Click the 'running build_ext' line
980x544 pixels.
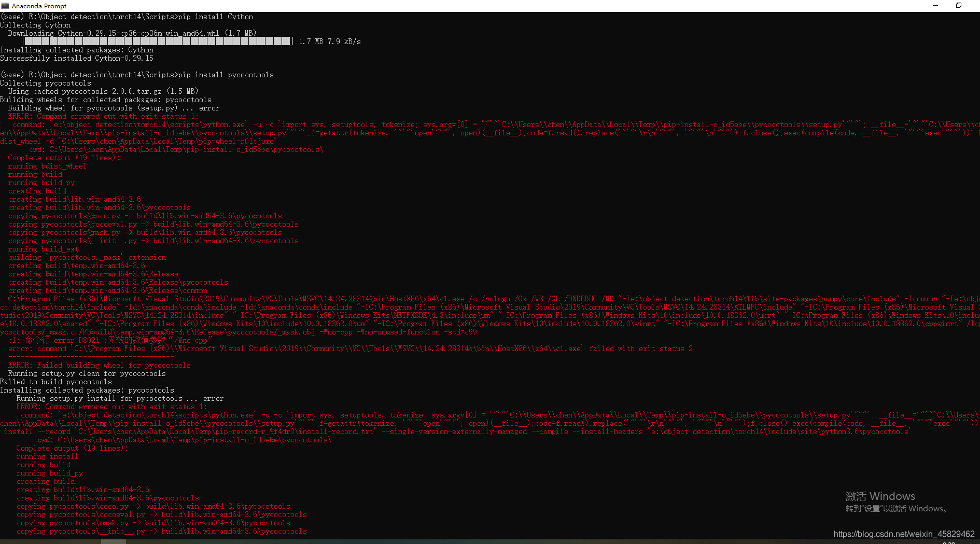click(x=43, y=249)
